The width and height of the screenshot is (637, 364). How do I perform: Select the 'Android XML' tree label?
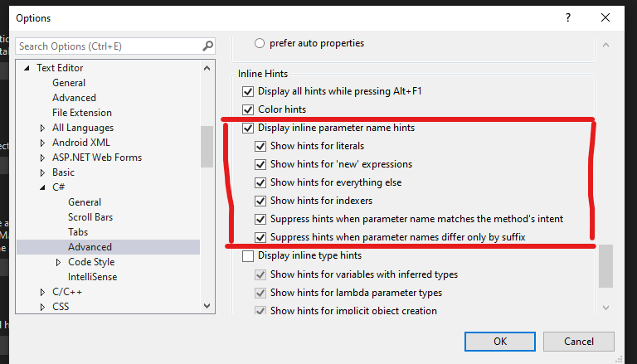(80, 143)
